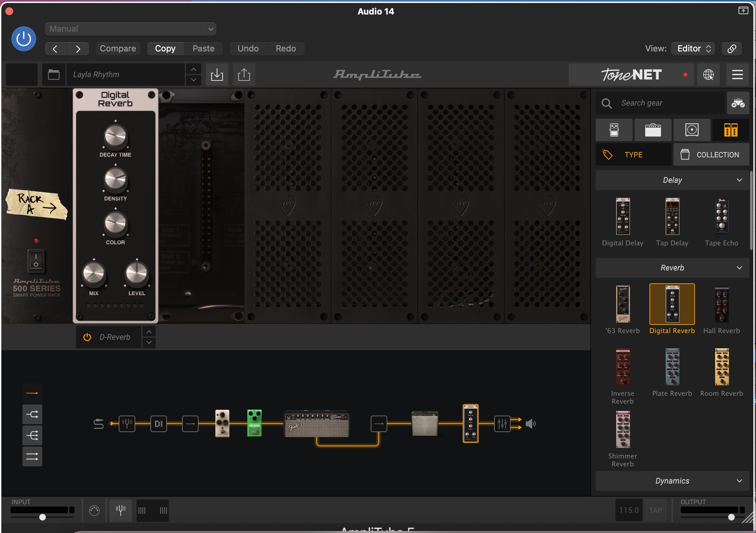The image size is (756, 533).
Task: Click the link chain icon button
Action: 732,49
